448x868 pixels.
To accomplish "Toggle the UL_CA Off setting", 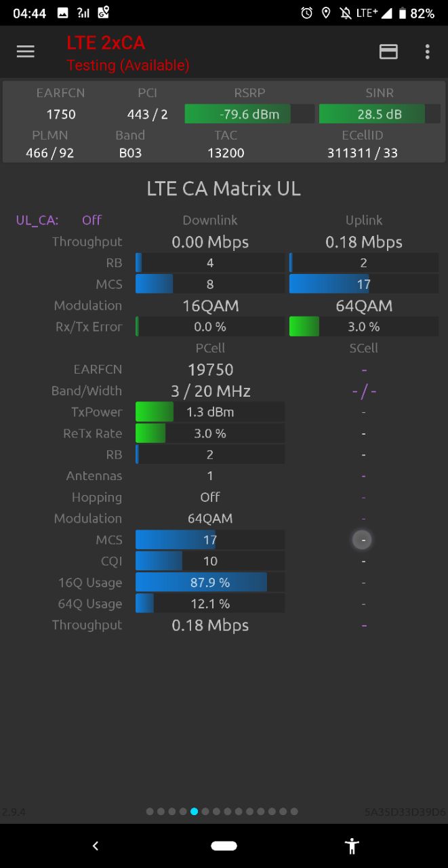I will (x=91, y=220).
